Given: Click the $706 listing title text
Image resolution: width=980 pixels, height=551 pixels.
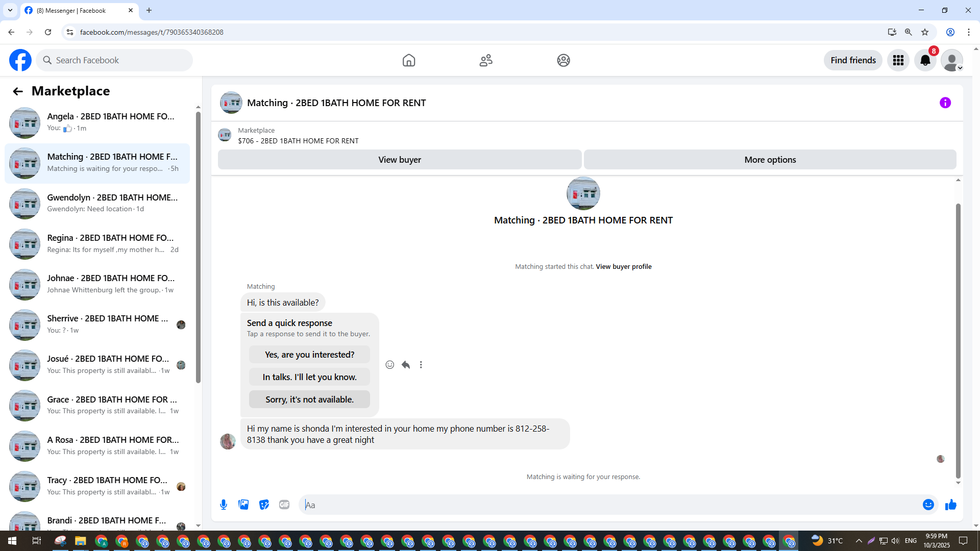Looking at the screenshot, I should click(x=298, y=141).
